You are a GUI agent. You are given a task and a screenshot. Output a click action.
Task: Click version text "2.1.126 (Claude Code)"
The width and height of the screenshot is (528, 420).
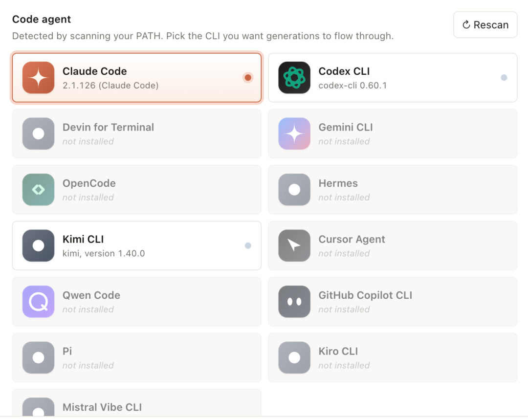(x=110, y=85)
